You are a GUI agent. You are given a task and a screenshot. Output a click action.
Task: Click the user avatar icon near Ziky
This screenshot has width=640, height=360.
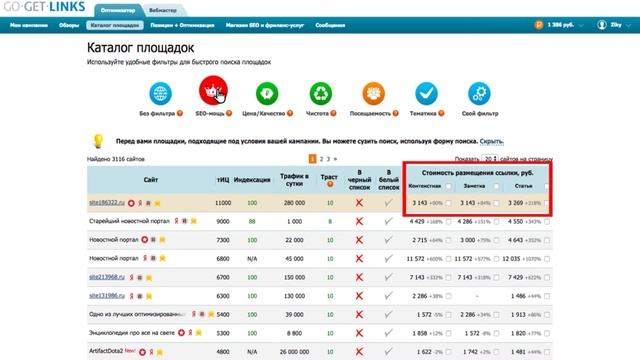coord(602,25)
